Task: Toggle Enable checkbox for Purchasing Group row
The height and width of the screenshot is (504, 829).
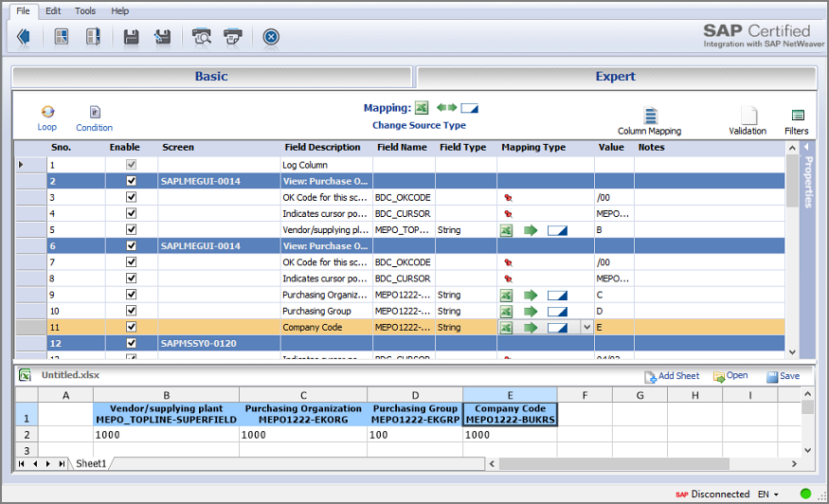Action: 131,311
